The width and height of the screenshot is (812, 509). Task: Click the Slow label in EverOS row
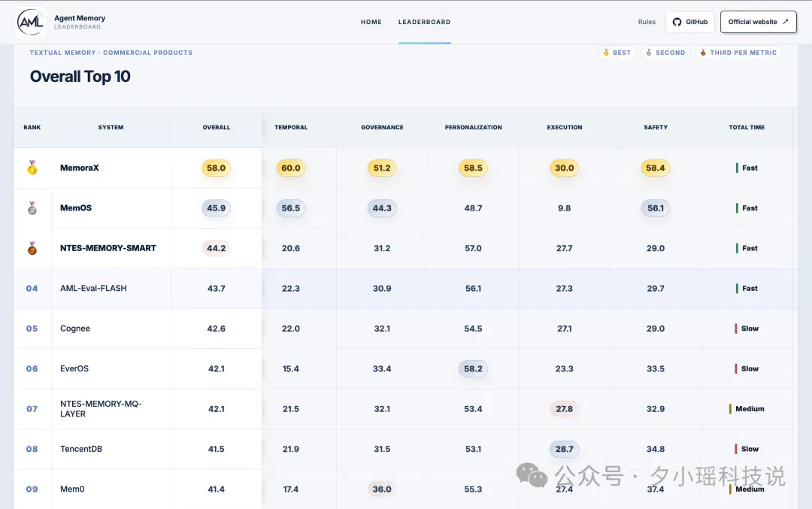point(750,368)
